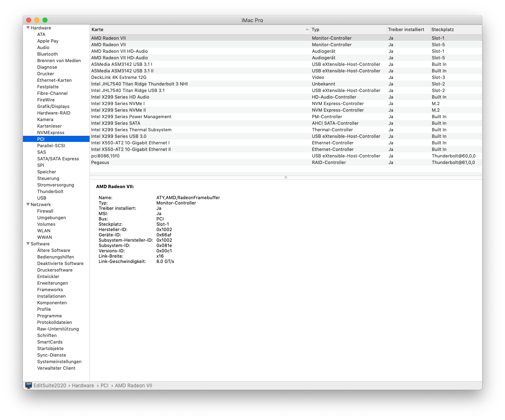Open Erweiterungen under Software
This screenshot has width=505, height=420.
[53, 283]
